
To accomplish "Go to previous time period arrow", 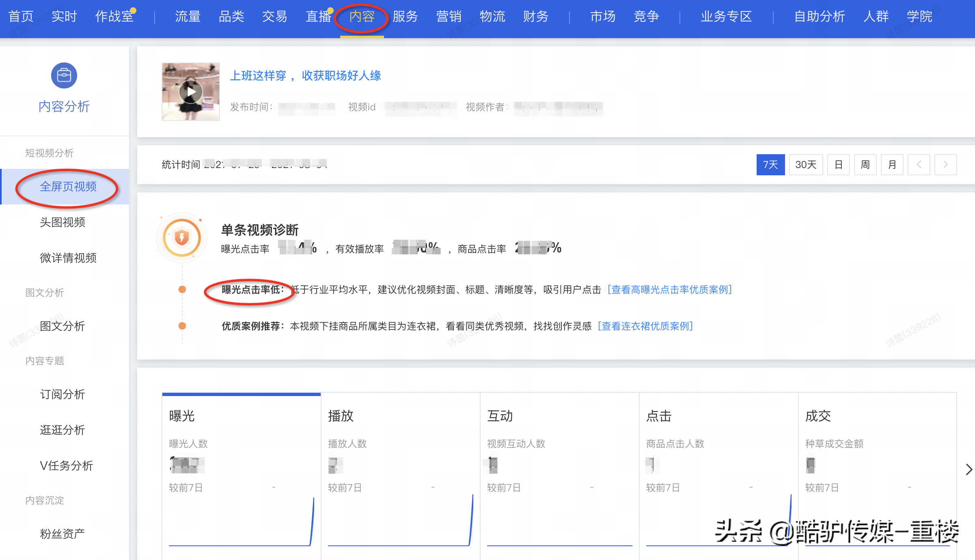I will click(x=919, y=164).
